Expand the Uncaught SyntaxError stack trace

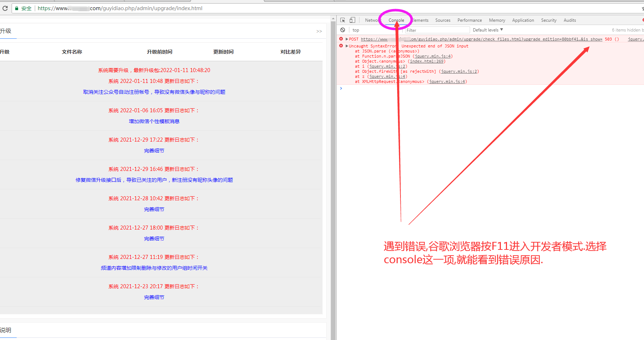click(347, 46)
